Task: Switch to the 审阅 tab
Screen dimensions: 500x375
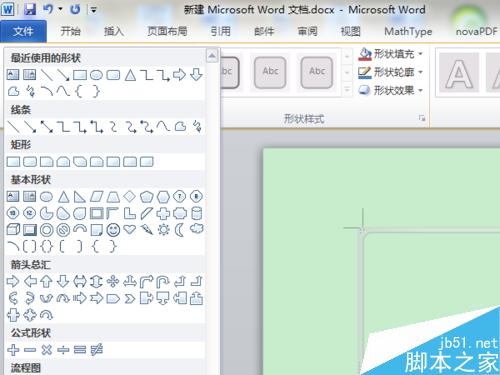Action: (x=307, y=31)
